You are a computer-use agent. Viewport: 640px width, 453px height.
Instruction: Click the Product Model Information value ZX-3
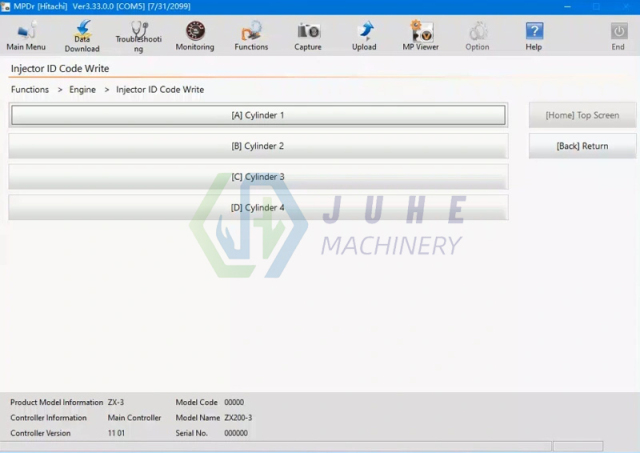[x=116, y=402]
